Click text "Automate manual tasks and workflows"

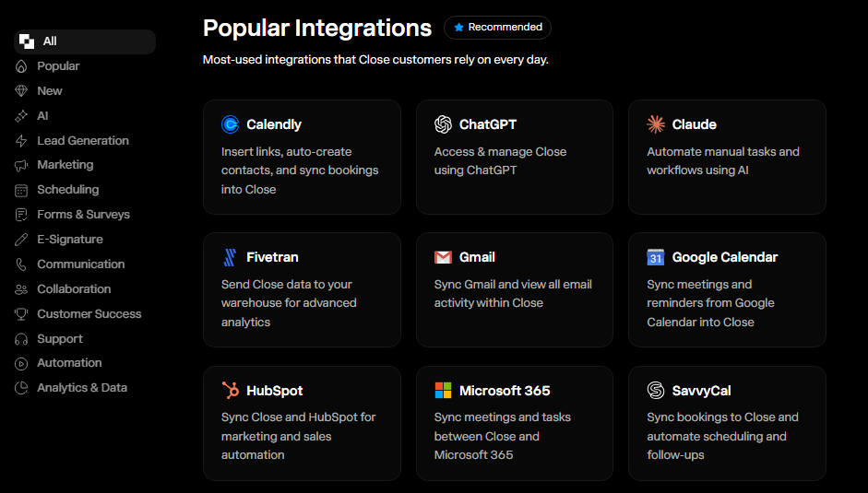pyautogui.click(x=723, y=161)
